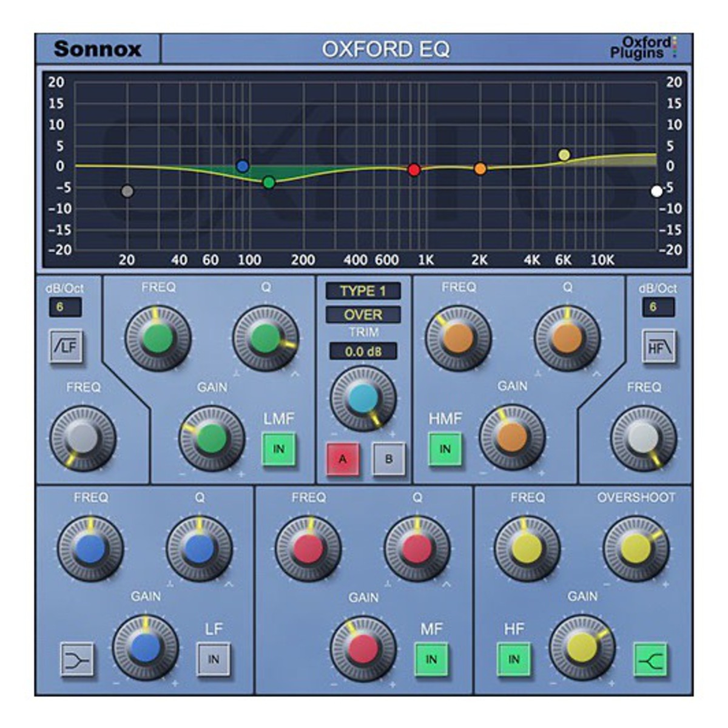
Task: Select the blue LF node on graph
Action: [x=243, y=166]
